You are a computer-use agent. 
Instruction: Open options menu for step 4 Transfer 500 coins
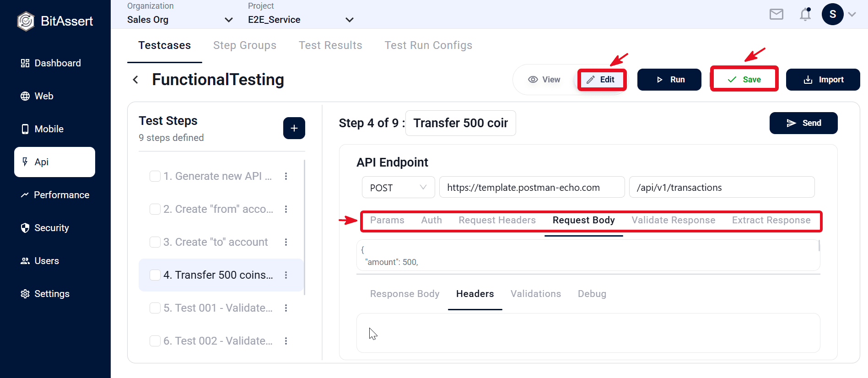tap(286, 275)
